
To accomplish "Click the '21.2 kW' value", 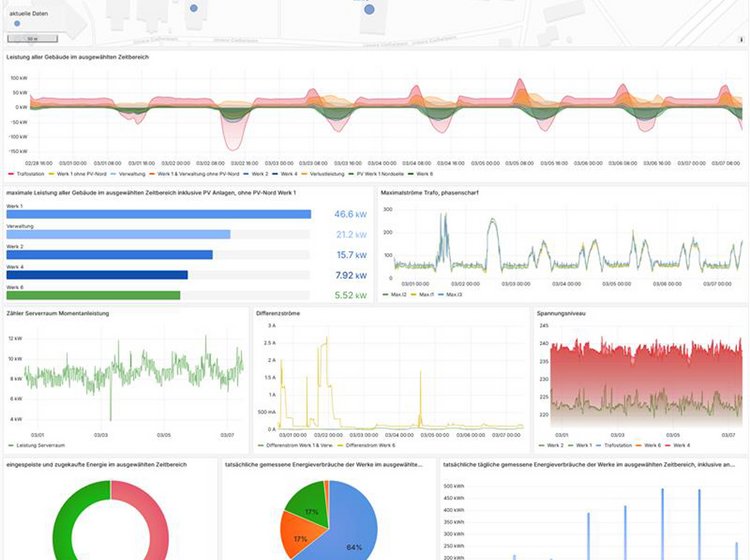I will pyautogui.click(x=352, y=234).
